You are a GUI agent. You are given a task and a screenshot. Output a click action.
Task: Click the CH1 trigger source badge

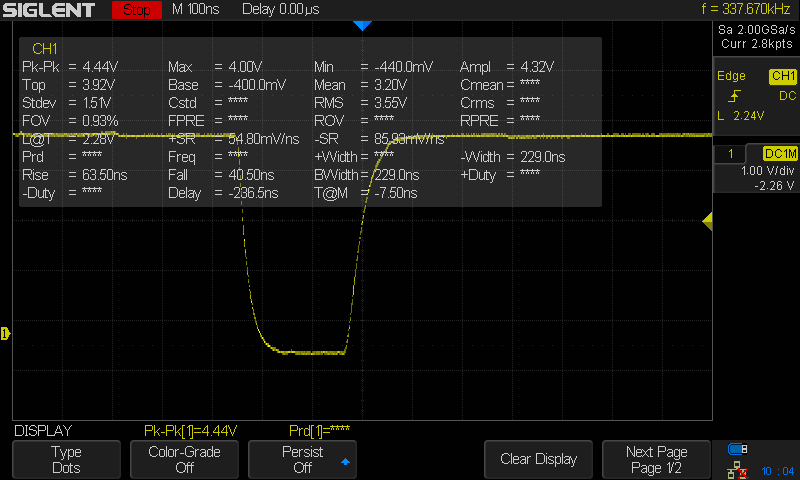[x=781, y=77]
